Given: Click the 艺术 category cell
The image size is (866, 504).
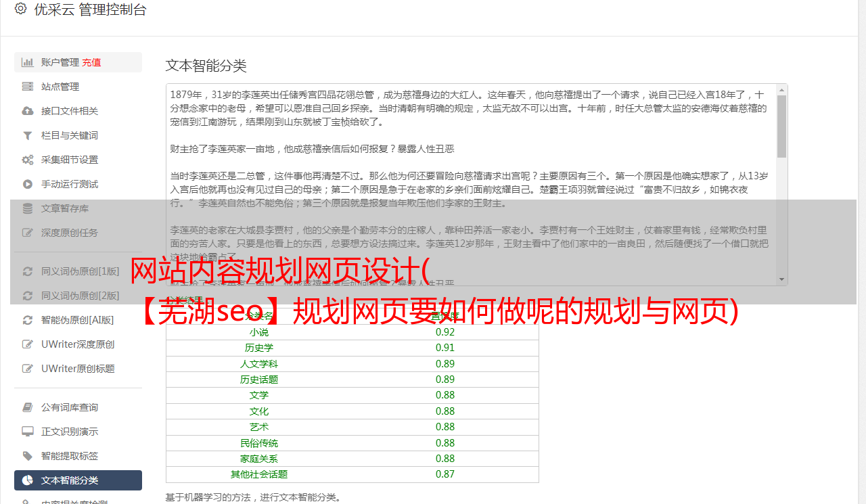Looking at the screenshot, I should [259, 427].
